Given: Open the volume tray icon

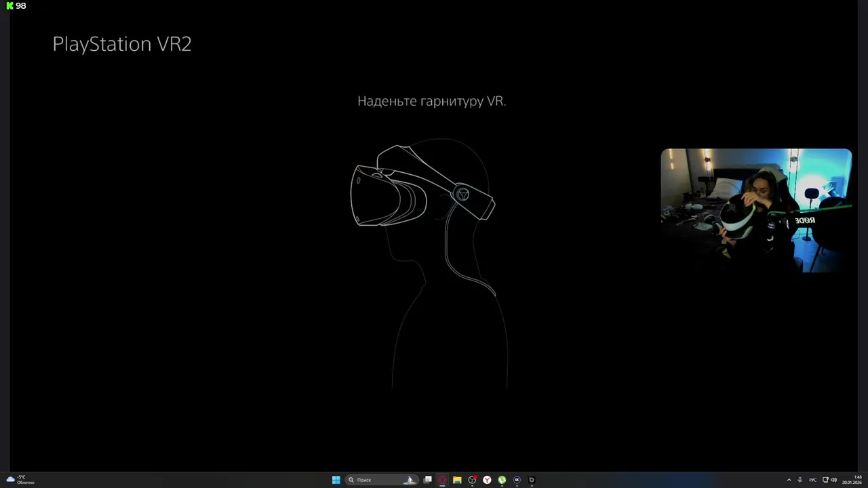Looking at the screenshot, I should point(834,480).
